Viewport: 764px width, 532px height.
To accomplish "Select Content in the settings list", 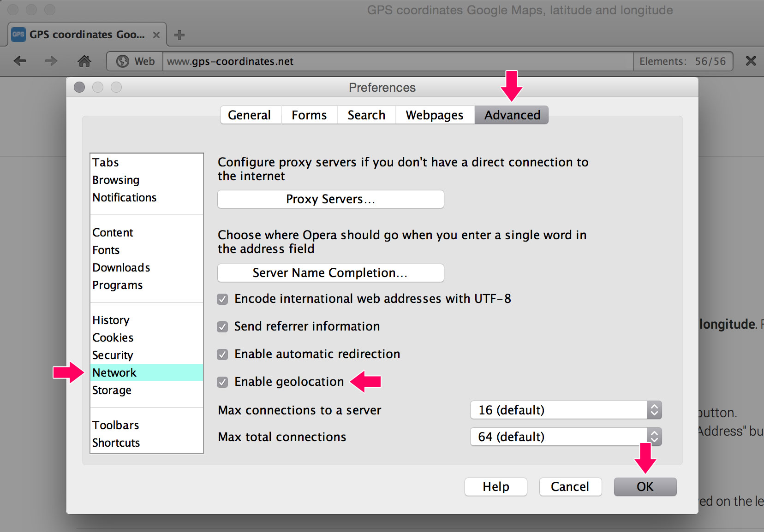I will pos(147,232).
